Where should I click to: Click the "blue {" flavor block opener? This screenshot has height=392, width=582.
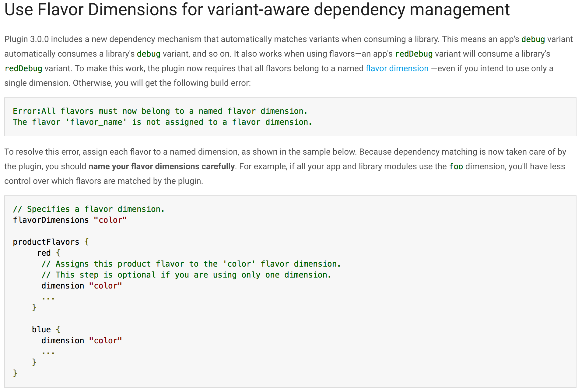pyautogui.click(x=46, y=330)
